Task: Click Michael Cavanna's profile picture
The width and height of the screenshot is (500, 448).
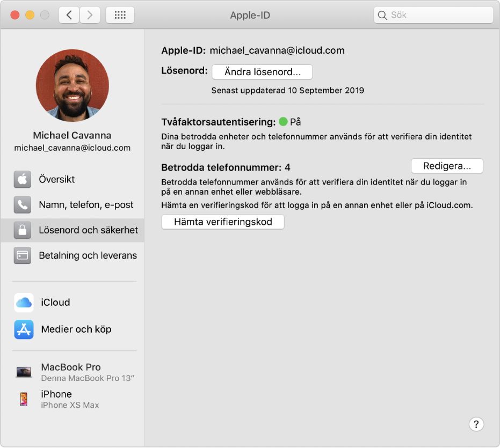Action: click(73, 85)
